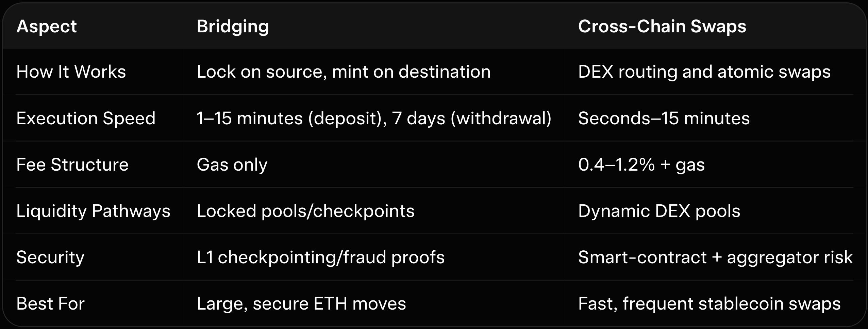Select 'Smart-contract + aggregator risk' cell

715,257
